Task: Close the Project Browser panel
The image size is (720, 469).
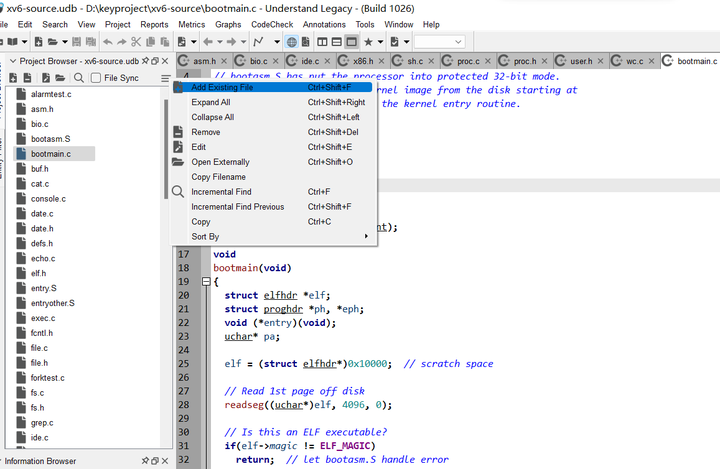Action: (x=166, y=61)
